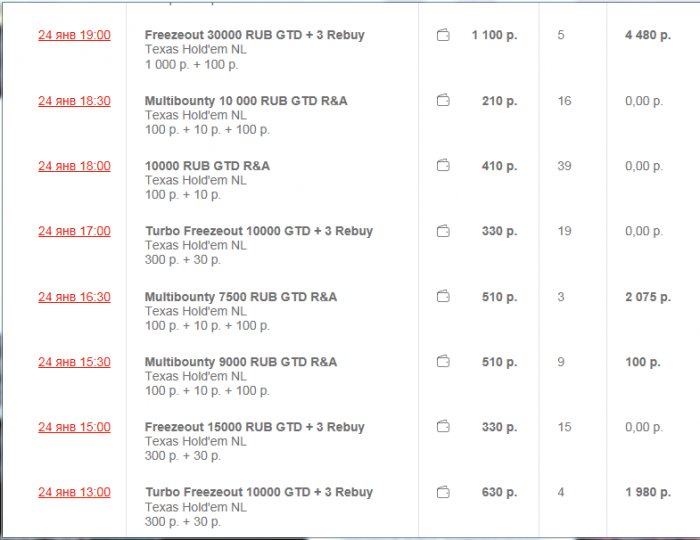Viewport: 700px width, 540px height.
Task: Open the 24 янв 18:30 tournament link
Action: 74,101
